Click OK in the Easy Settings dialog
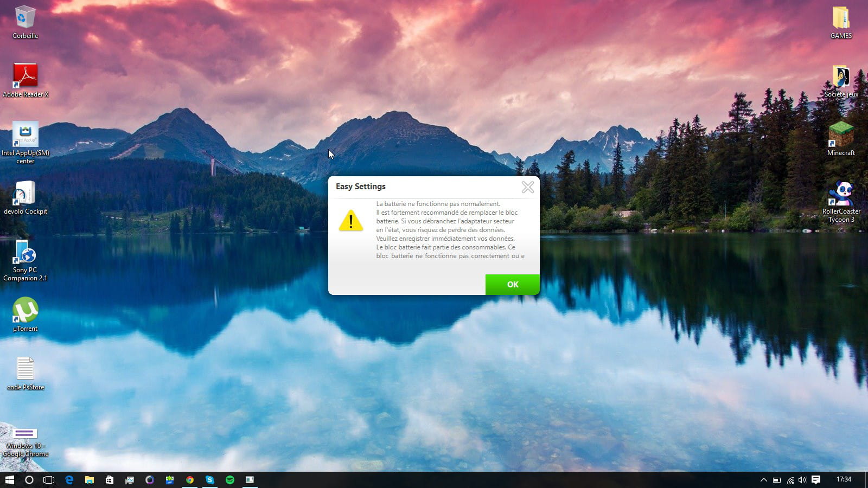This screenshot has height=488, width=868. pyautogui.click(x=512, y=284)
